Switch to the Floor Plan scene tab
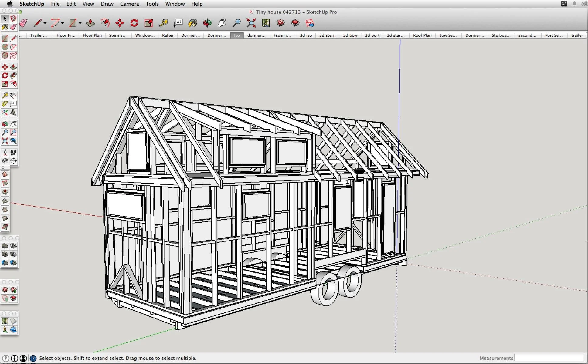This screenshot has width=588, height=364. tap(92, 35)
